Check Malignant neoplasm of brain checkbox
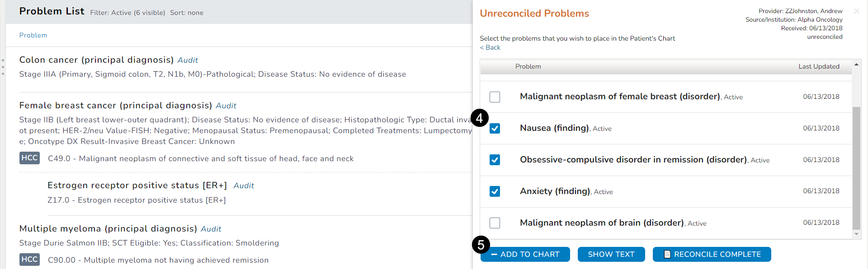868x269 pixels. pos(495,223)
